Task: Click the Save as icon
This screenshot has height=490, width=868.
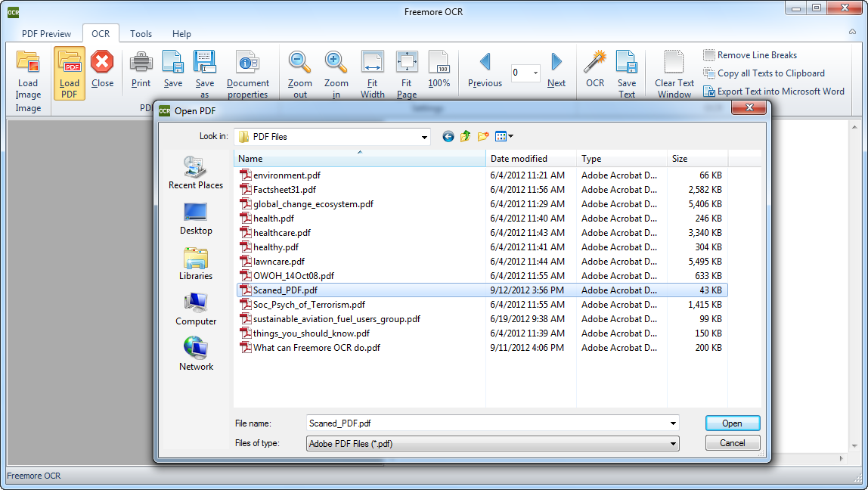Action: point(204,62)
